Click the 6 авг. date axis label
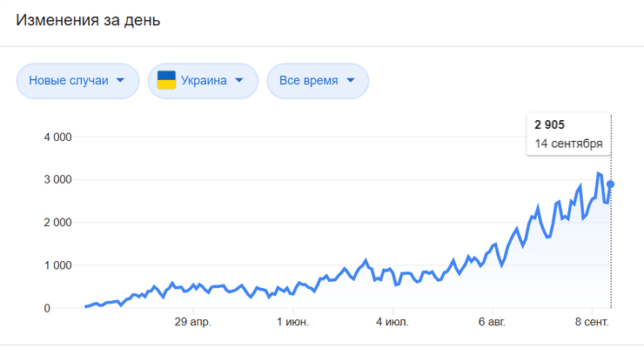 coord(492,323)
